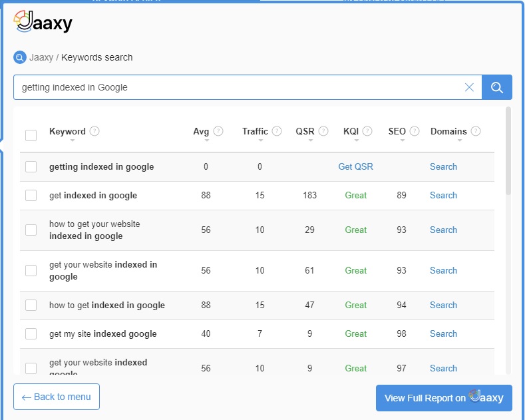Click SEO value 98

[401, 333]
